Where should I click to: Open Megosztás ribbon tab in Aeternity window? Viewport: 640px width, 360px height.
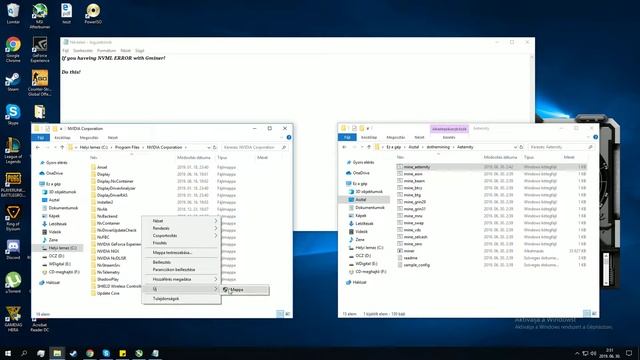[396, 138]
